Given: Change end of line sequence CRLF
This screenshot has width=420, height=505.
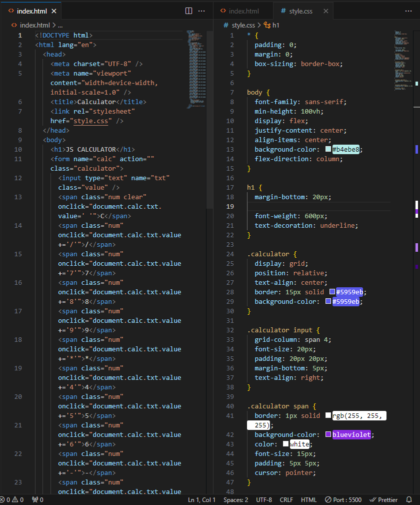Looking at the screenshot, I should pos(286,499).
